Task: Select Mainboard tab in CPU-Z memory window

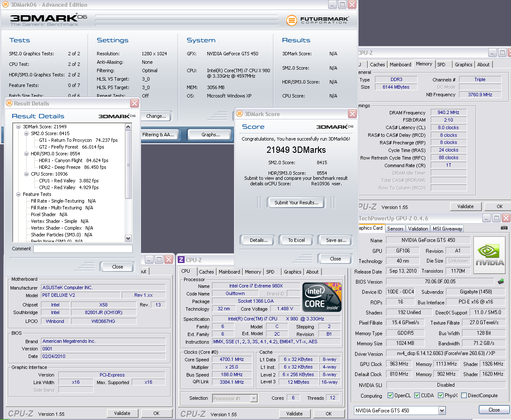Action: coord(400,65)
